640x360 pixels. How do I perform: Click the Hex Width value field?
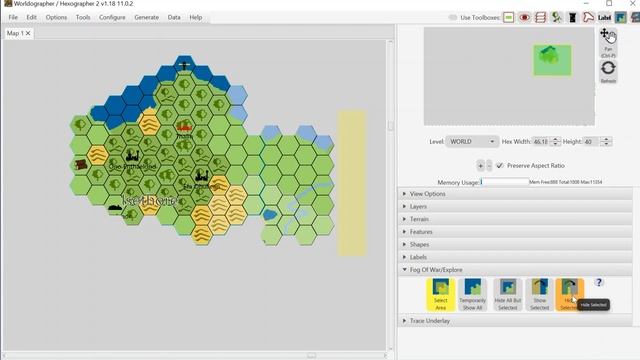tap(541, 142)
